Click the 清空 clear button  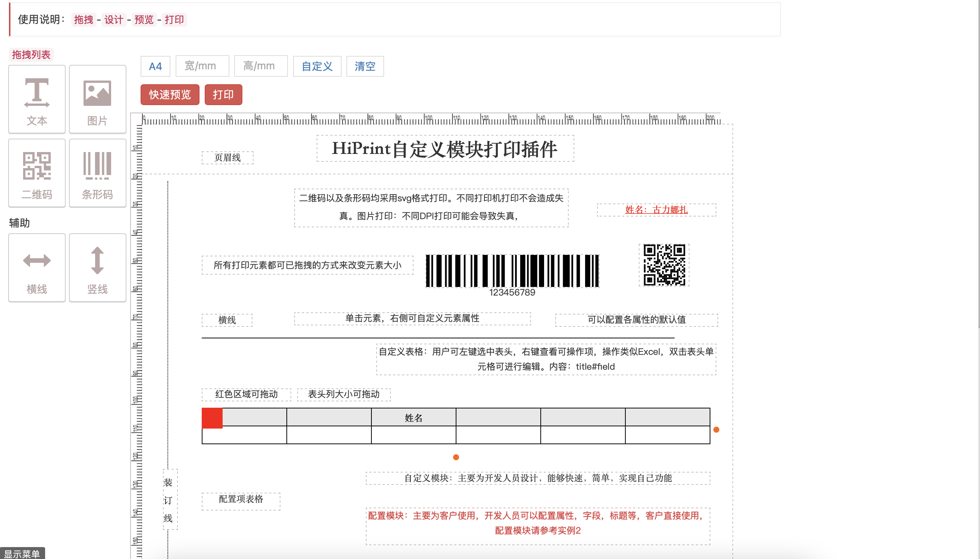365,66
